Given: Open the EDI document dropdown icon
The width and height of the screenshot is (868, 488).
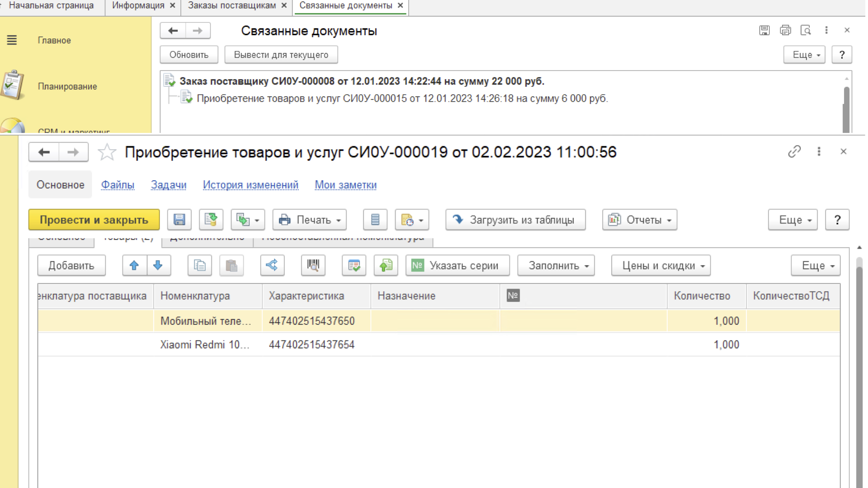Looking at the screenshot, I should pyautogui.click(x=412, y=220).
